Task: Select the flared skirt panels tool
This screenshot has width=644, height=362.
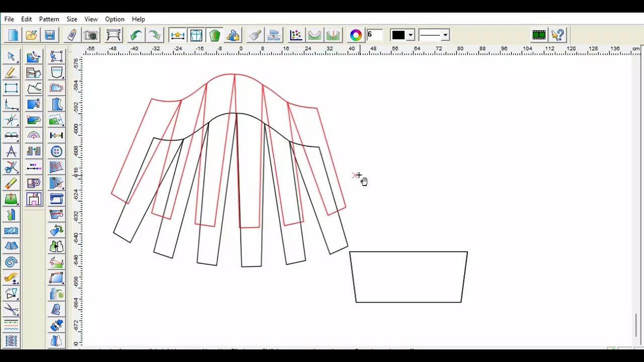Action: point(11,246)
